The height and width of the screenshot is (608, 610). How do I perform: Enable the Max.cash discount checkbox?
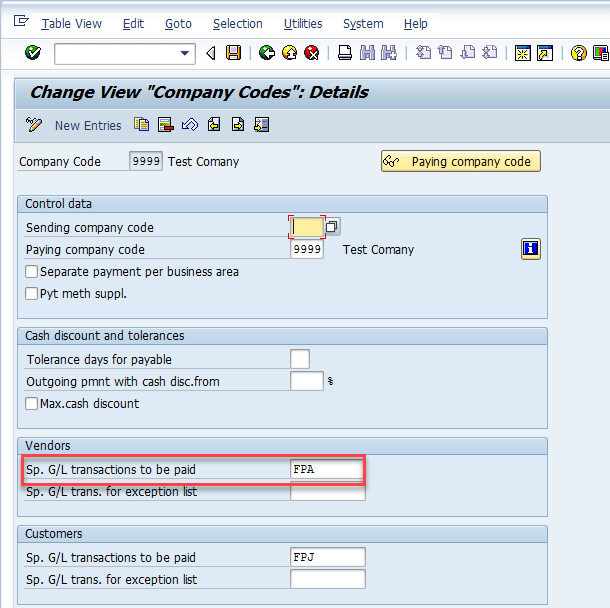31,403
